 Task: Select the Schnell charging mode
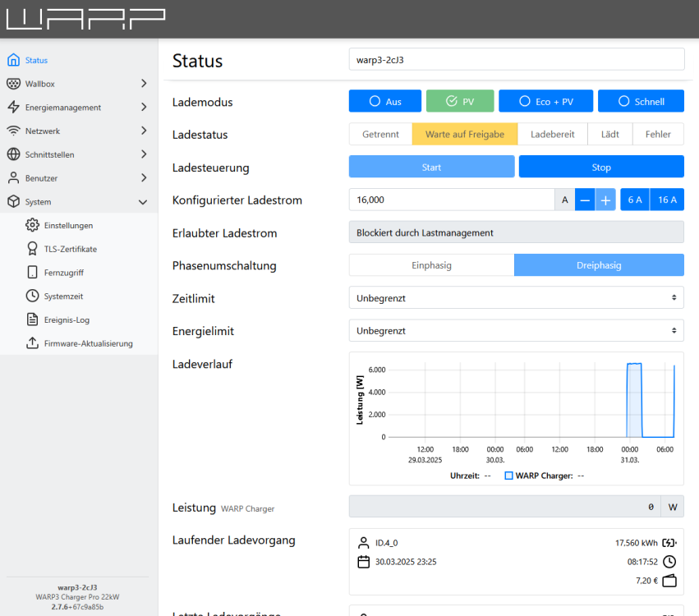click(x=641, y=101)
